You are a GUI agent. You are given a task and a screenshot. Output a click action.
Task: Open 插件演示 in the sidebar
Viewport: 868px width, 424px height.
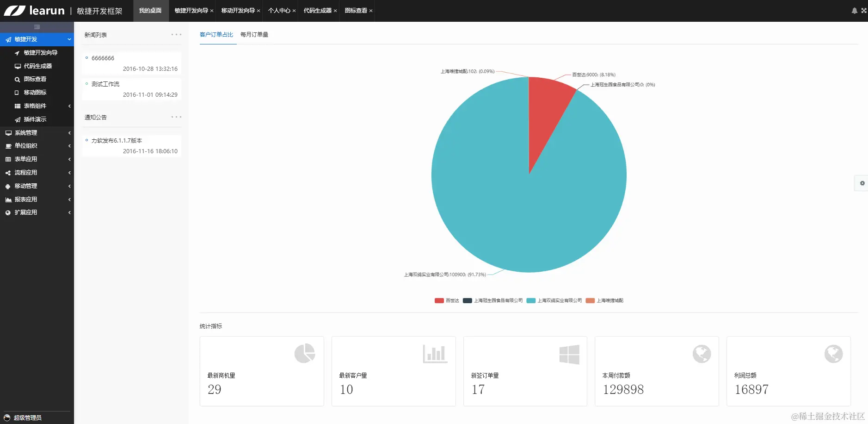(37, 119)
